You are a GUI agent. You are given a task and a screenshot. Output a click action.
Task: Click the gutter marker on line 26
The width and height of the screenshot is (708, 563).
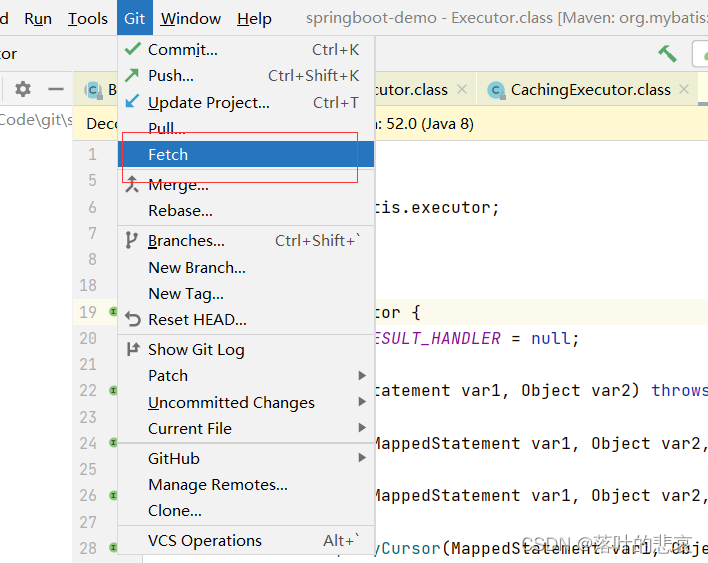coord(113,495)
